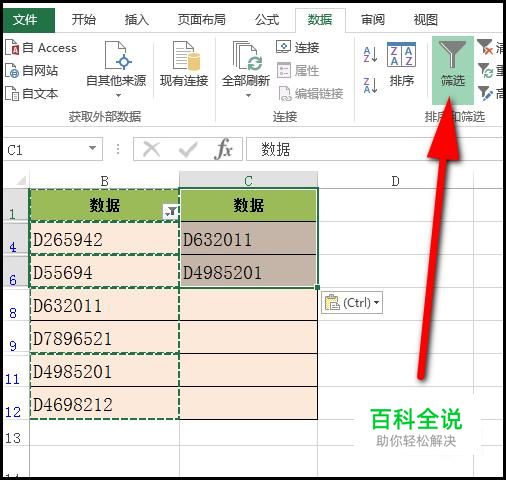Cancel entry with formula bar X

[x=151, y=149]
